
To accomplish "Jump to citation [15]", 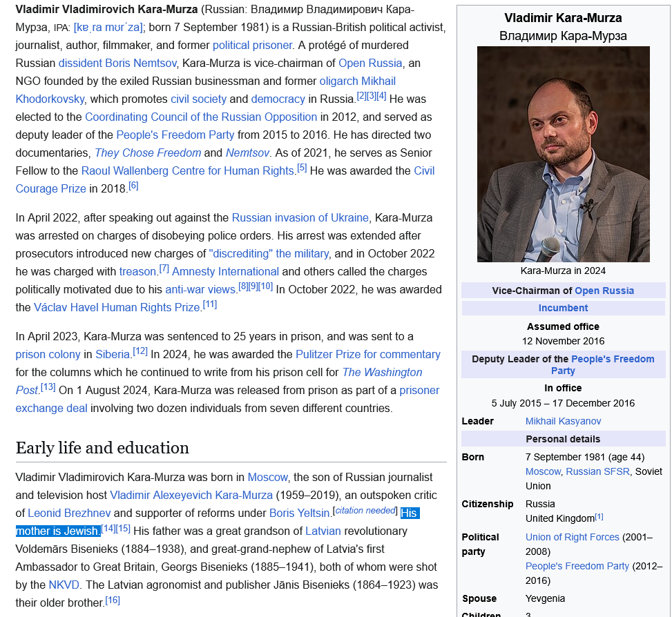I will (123, 529).
